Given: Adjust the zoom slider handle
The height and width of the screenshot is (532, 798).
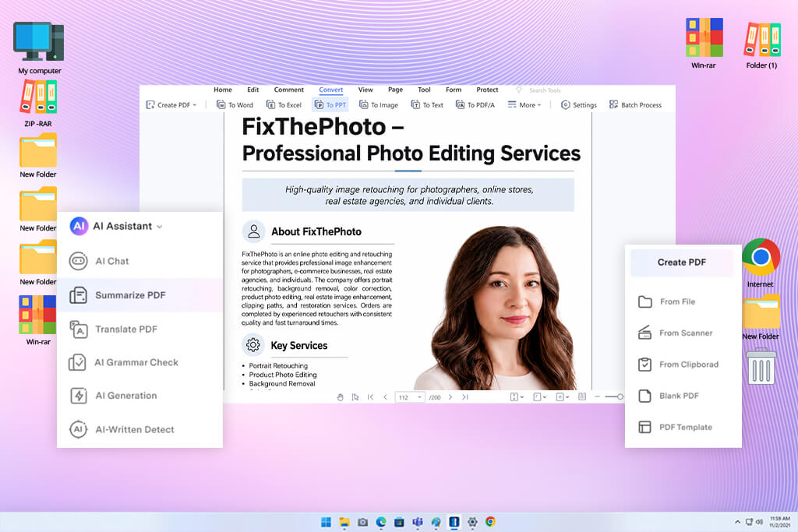Looking at the screenshot, I should (x=620, y=396).
